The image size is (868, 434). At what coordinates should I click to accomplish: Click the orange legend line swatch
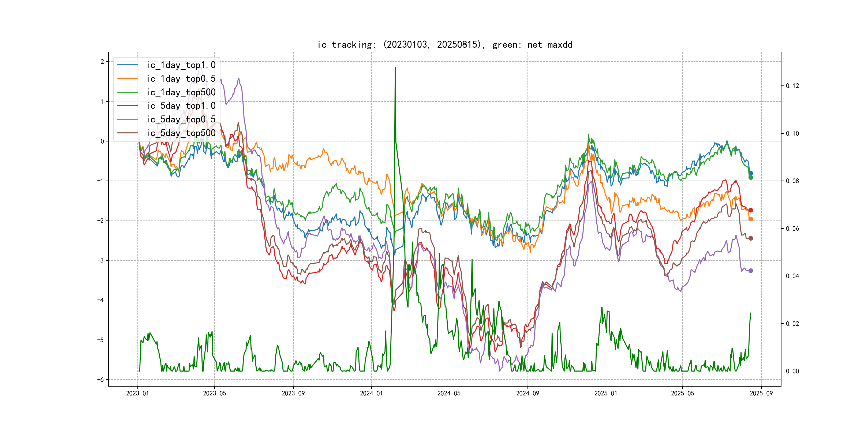pyautogui.click(x=127, y=78)
